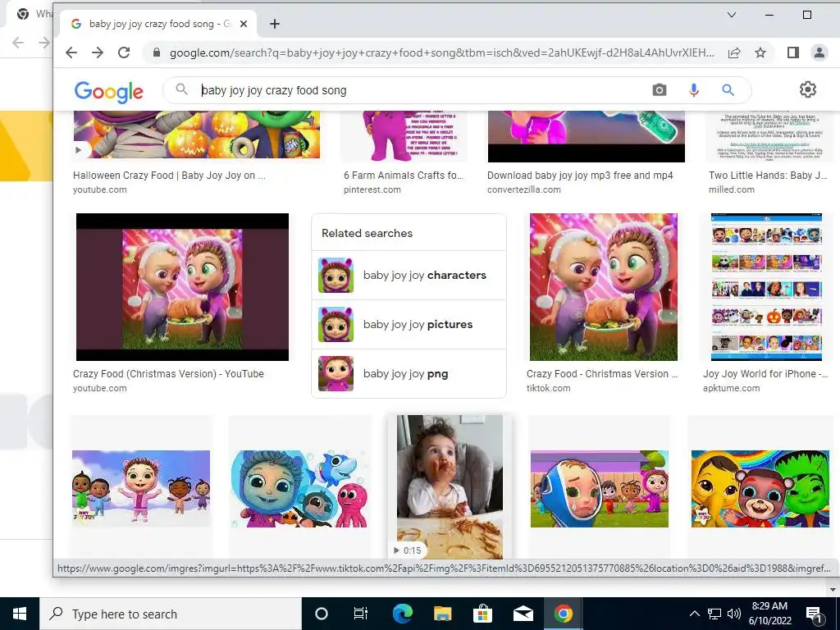The height and width of the screenshot is (630, 840).
Task: Open crying baby with helmet thumbnail
Action: click(x=600, y=489)
